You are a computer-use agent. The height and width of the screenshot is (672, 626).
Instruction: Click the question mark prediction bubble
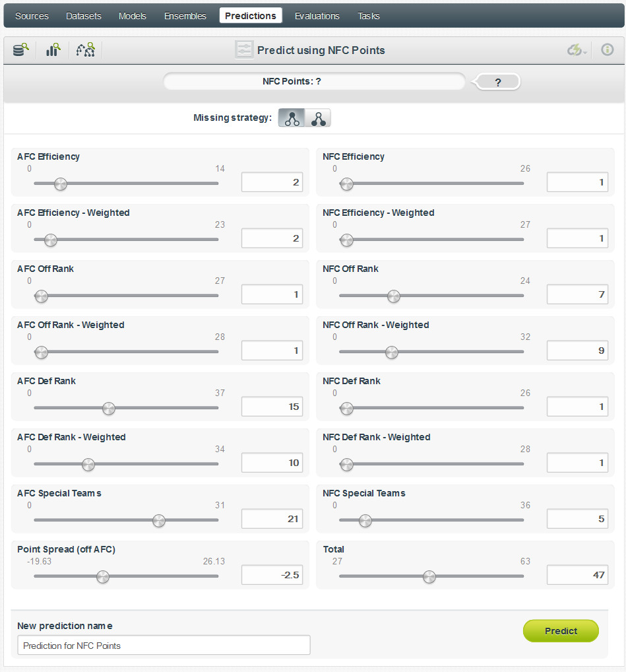tap(498, 82)
